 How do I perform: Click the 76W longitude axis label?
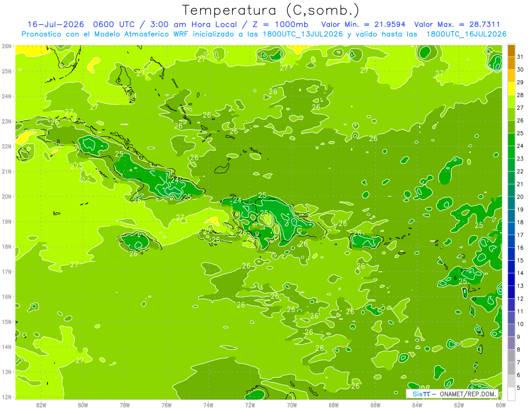[167, 405]
